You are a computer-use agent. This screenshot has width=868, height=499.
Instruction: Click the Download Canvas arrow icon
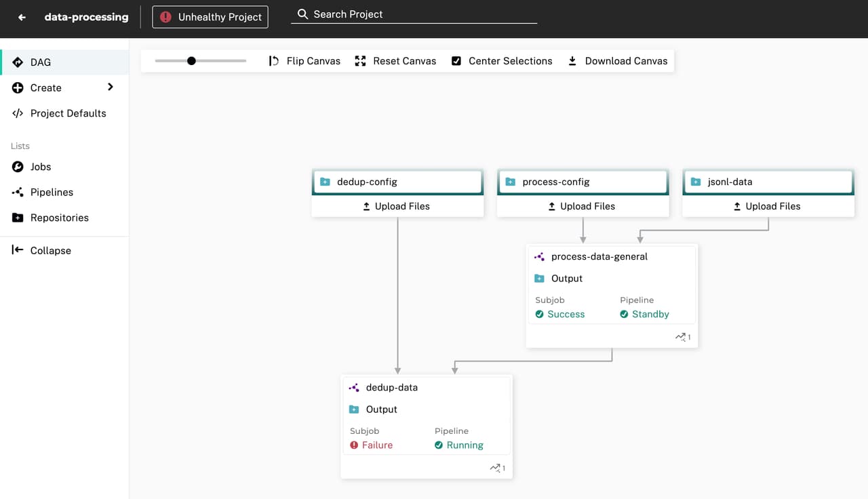[x=572, y=61]
